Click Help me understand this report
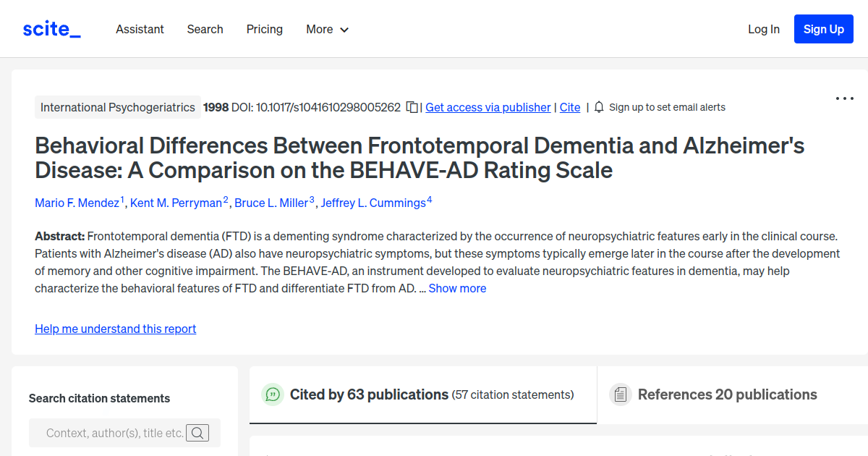This screenshot has height=456, width=868. point(115,329)
